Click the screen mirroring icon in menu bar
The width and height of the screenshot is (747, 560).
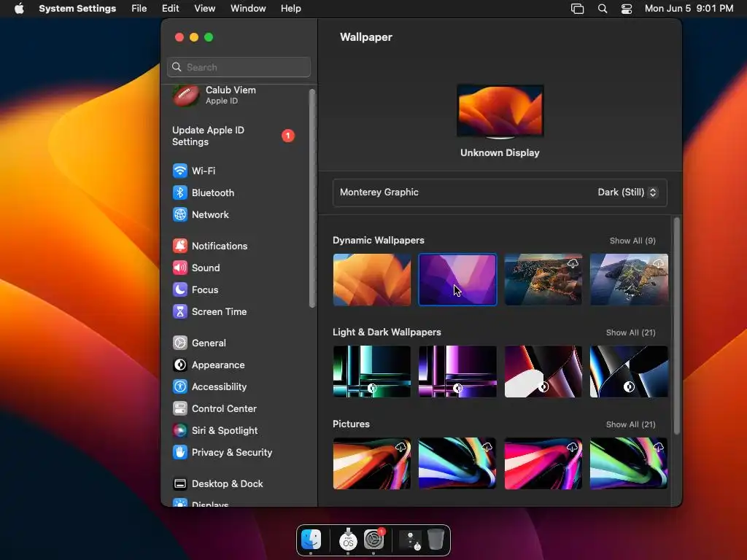point(578,9)
